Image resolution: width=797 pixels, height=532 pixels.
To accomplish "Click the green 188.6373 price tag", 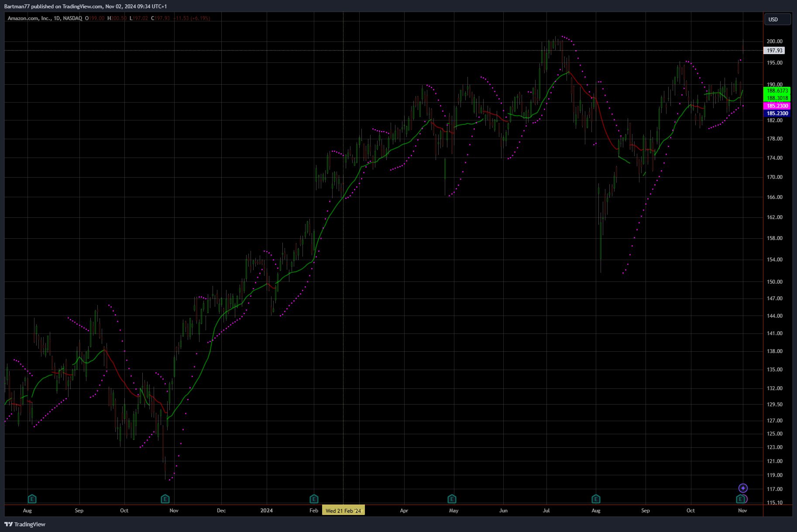I will [x=777, y=91].
